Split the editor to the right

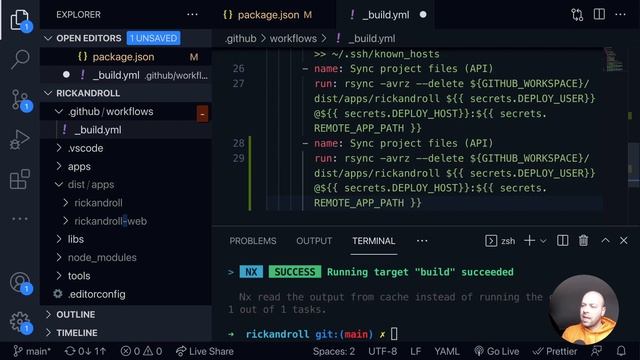tap(599, 14)
